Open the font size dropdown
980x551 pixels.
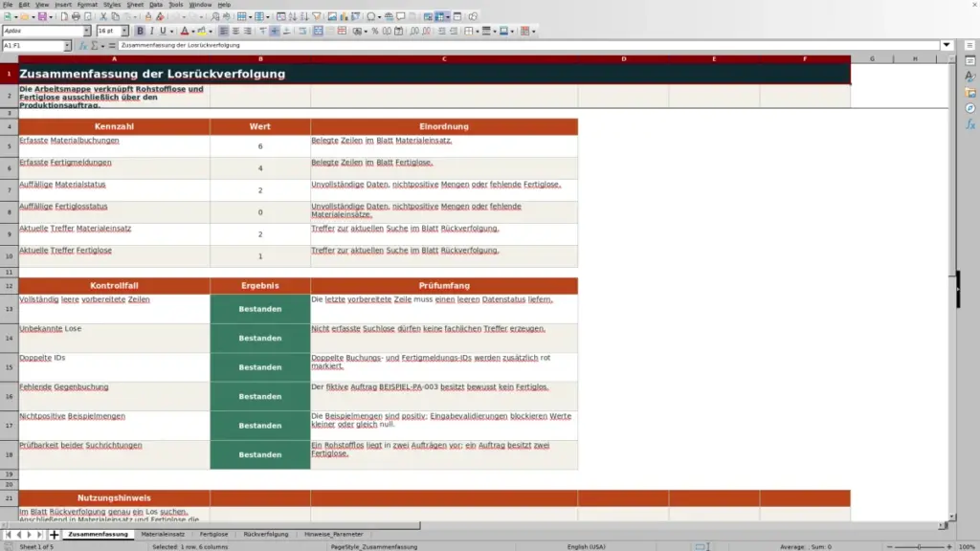[124, 32]
